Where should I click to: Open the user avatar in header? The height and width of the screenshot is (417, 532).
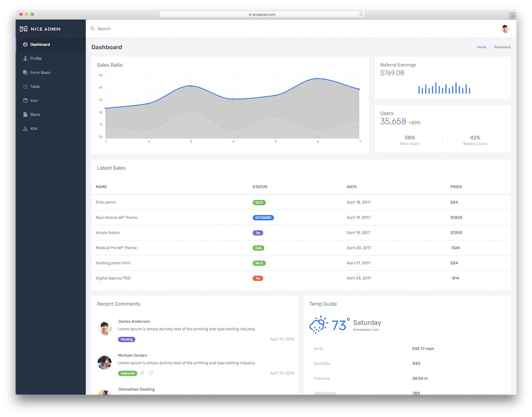pyautogui.click(x=505, y=29)
